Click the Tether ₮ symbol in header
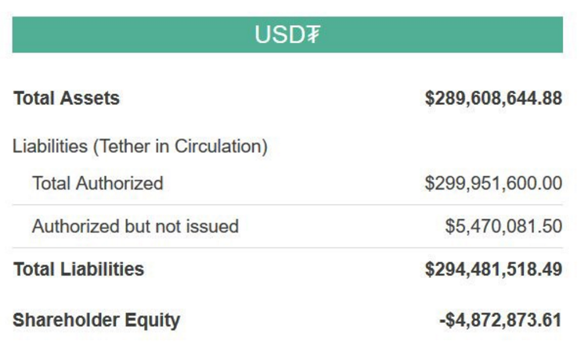This screenshot has height=364, width=588. (x=312, y=35)
